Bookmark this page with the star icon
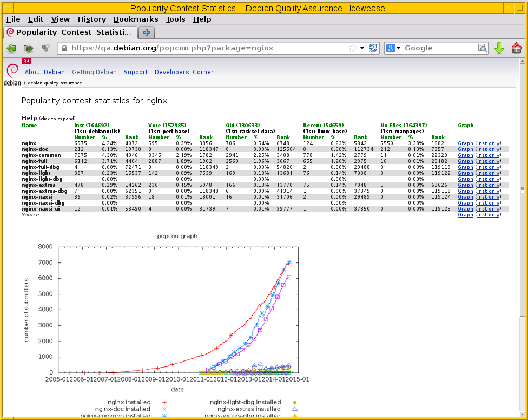Viewport: 528px width, 420px height. (353, 48)
